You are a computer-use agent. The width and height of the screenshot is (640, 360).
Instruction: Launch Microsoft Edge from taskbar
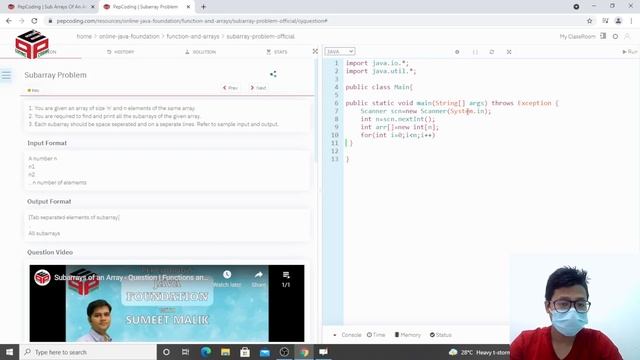click(x=206, y=352)
